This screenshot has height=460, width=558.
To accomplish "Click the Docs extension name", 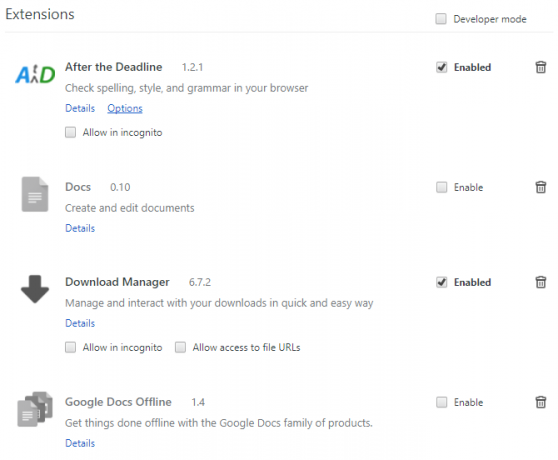I will pos(78,187).
